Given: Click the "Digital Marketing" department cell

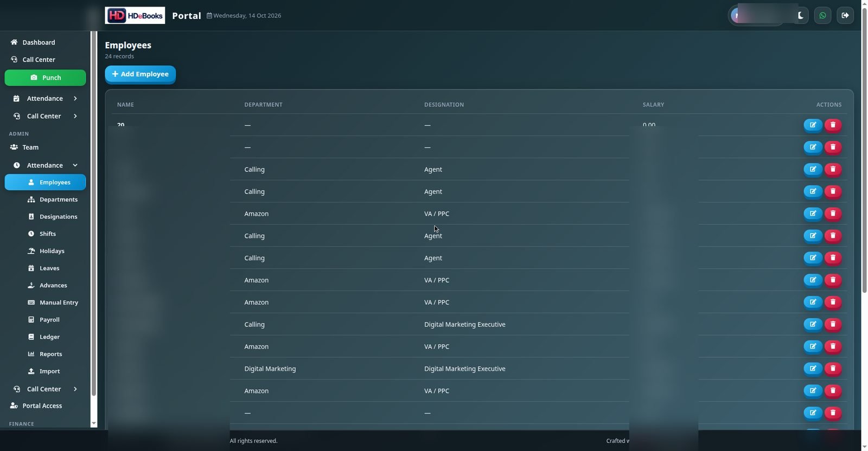Looking at the screenshot, I should (270, 369).
